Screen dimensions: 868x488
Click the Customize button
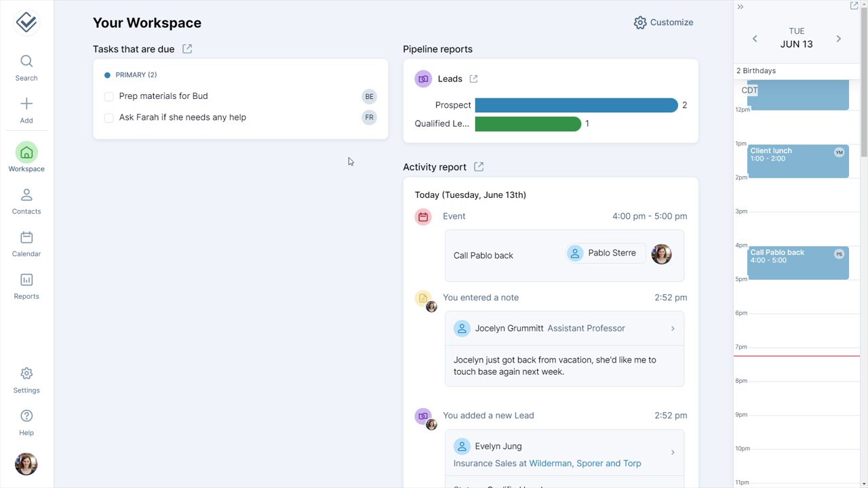point(663,22)
